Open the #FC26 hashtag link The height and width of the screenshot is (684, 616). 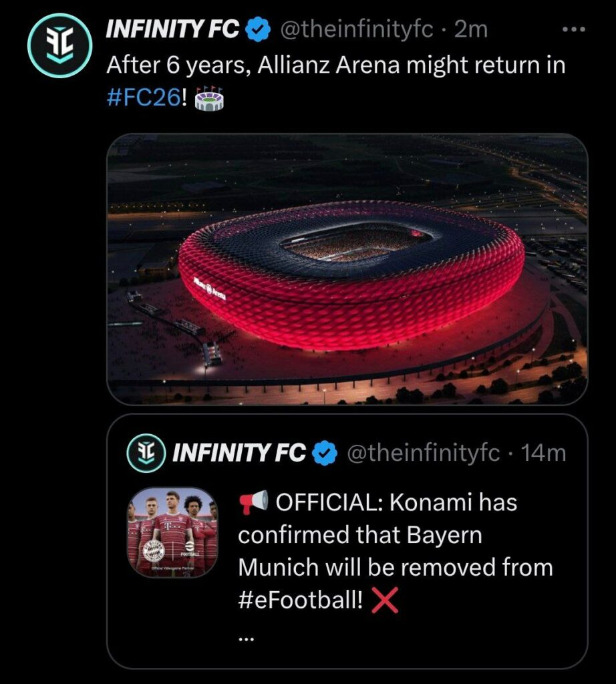(x=143, y=98)
